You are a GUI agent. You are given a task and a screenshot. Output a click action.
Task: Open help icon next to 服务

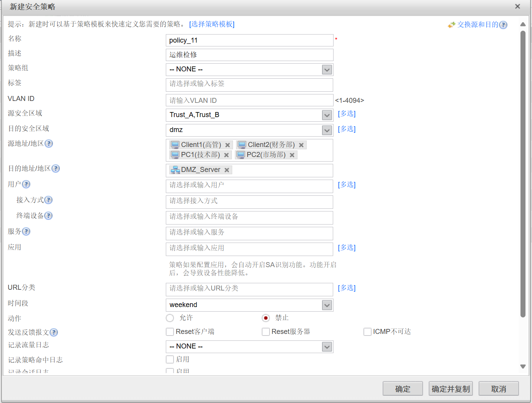point(26,231)
